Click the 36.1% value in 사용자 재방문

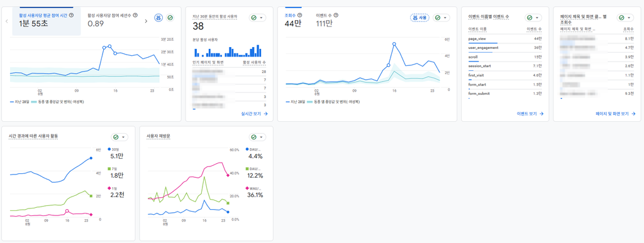point(255,195)
